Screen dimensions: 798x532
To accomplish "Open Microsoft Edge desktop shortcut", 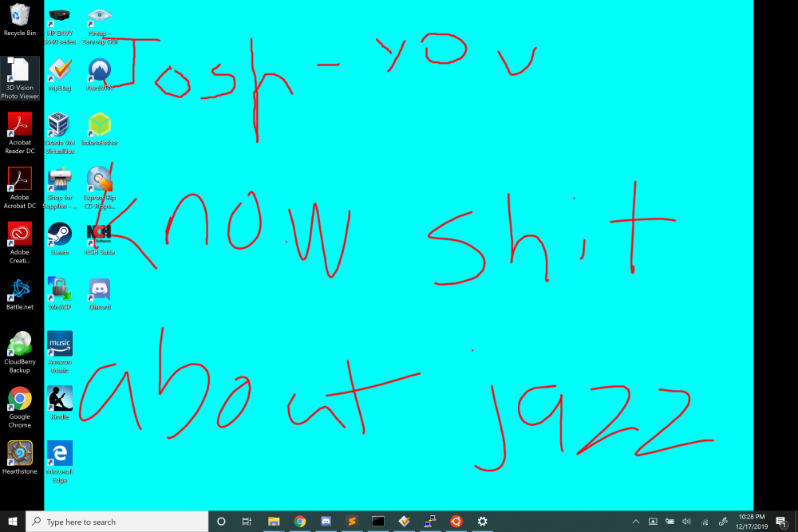I will 60,462.
